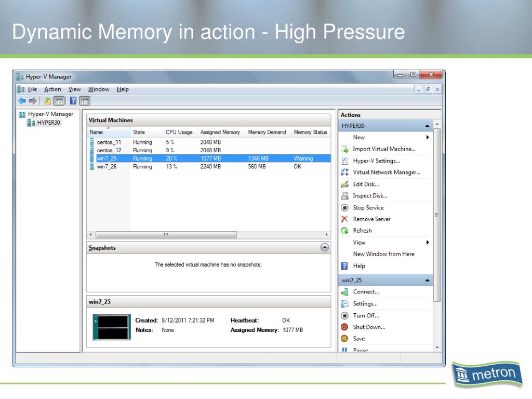Image resolution: width=532 pixels, height=399 pixels.
Task: Select HYPER30 server in the tree
Action: click(x=48, y=123)
